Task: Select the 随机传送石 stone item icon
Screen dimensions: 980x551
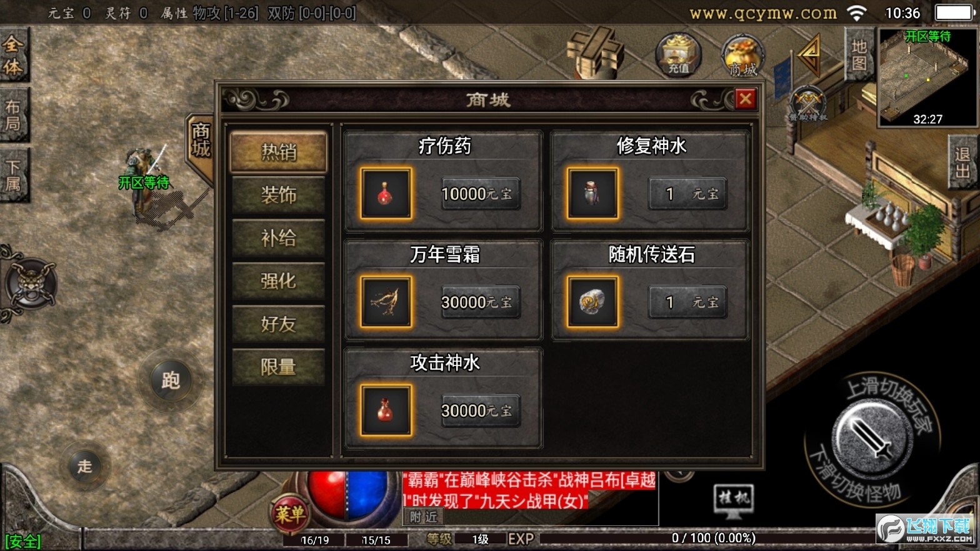Action: pyautogui.click(x=592, y=302)
